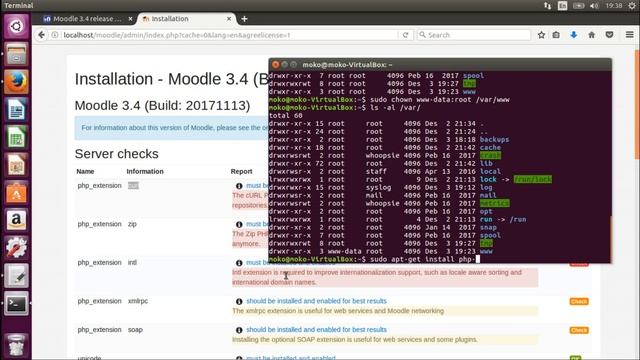Go back in Firefox history
The height and width of the screenshot is (360, 640).
[41, 35]
